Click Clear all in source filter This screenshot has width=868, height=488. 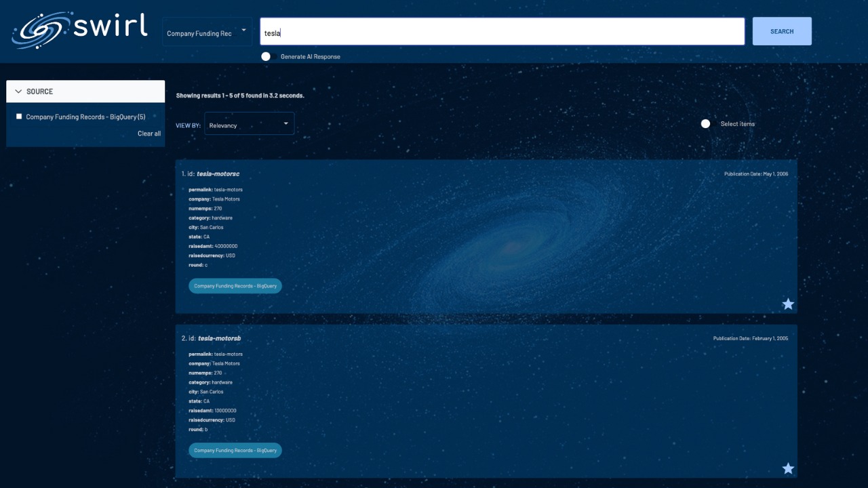pos(149,134)
